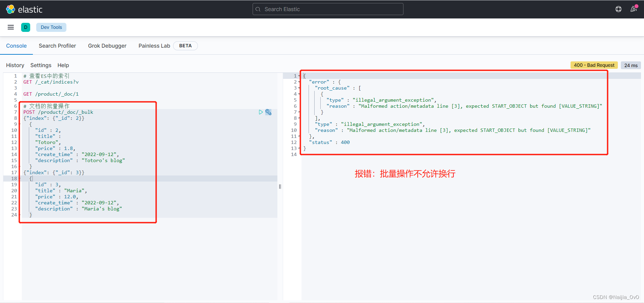This screenshot has height=303, width=644.
Task: Click the illegal_argument_exception type on response line 5
Action: click(395, 100)
